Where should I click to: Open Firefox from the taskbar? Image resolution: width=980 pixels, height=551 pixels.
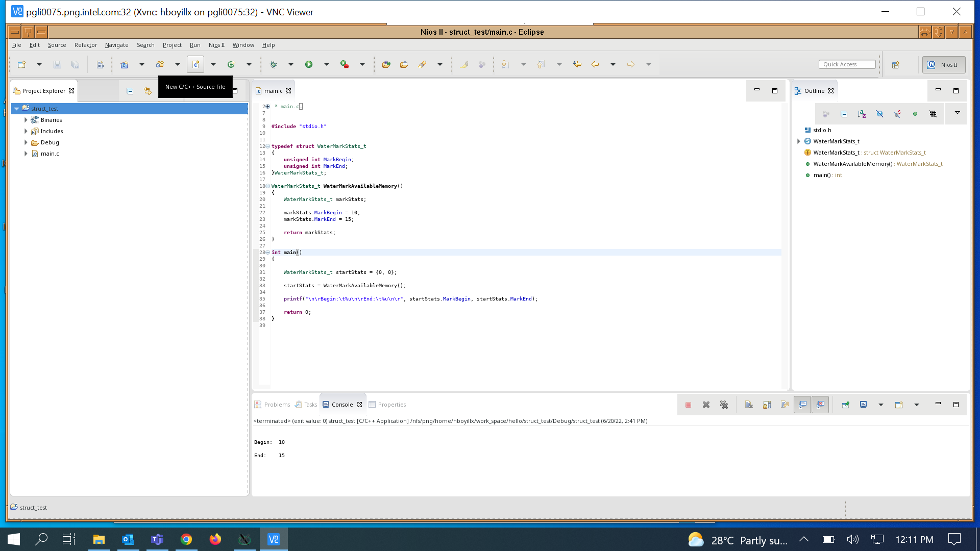pos(215,539)
